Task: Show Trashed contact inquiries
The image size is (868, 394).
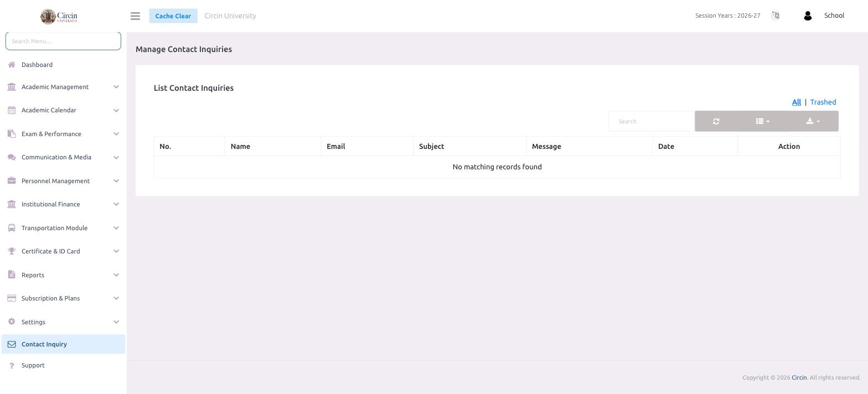Action: [x=823, y=102]
